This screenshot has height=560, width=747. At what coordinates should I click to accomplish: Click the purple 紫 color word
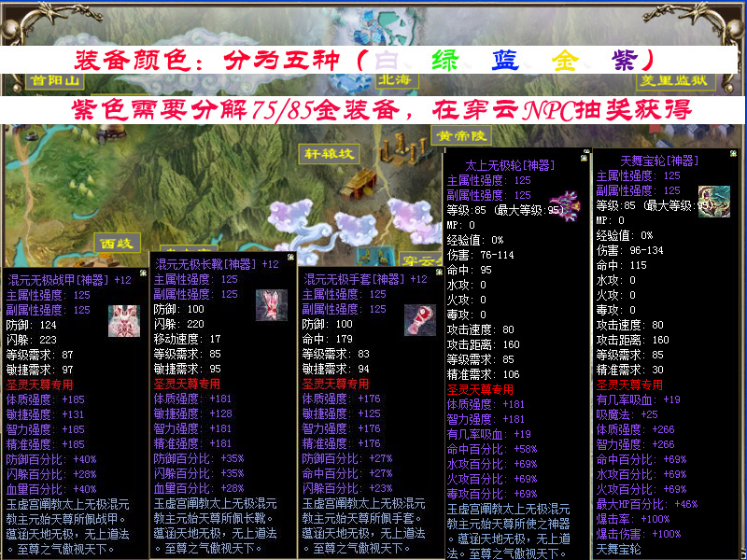[x=625, y=61]
